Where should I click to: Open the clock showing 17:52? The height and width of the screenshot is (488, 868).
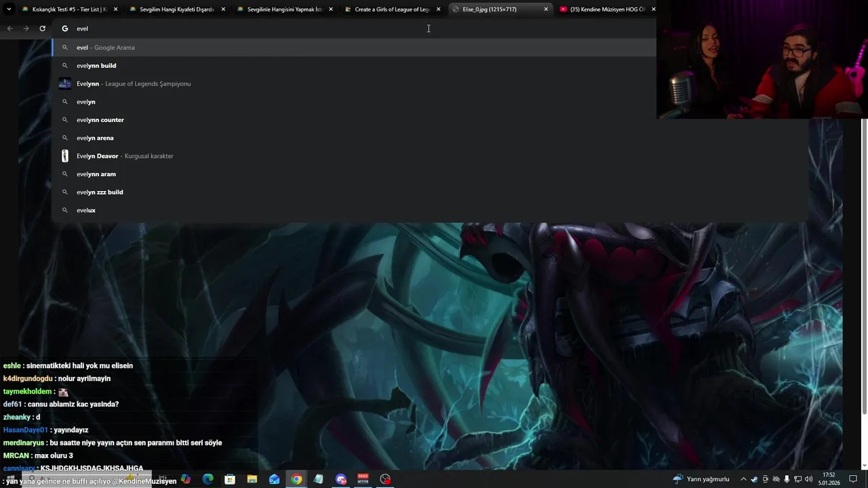tap(829, 479)
